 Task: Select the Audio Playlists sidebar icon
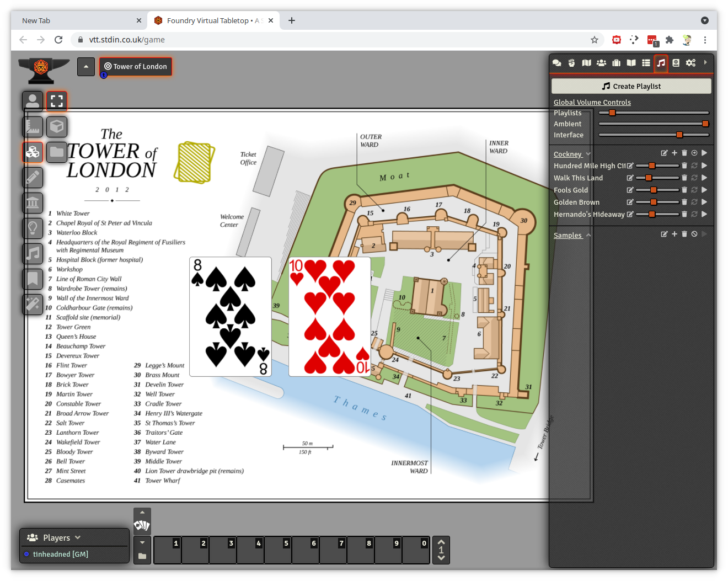coord(661,63)
